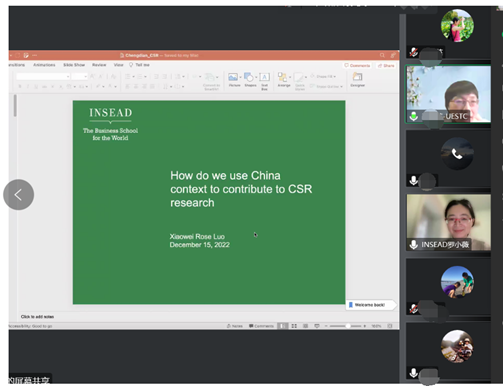Go back with the round arrow button
Image resolution: width=503 pixels, height=386 pixels.
pyautogui.click(x=18, y=195)
